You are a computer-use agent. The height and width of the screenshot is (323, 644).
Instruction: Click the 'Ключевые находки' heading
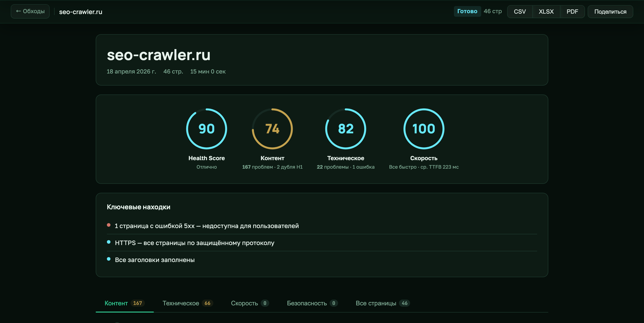point(138,207)
